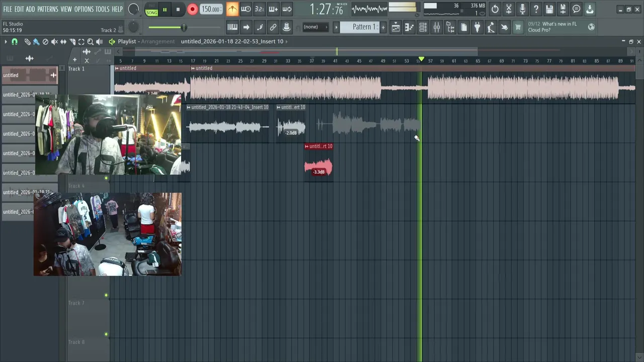644x362 pixels.
Task: Open the TOOLS menu
Action: tap(102, 10)
